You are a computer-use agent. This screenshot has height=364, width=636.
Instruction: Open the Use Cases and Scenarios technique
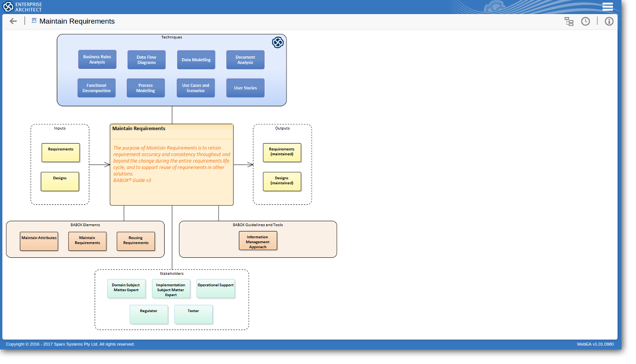[196, 88]
